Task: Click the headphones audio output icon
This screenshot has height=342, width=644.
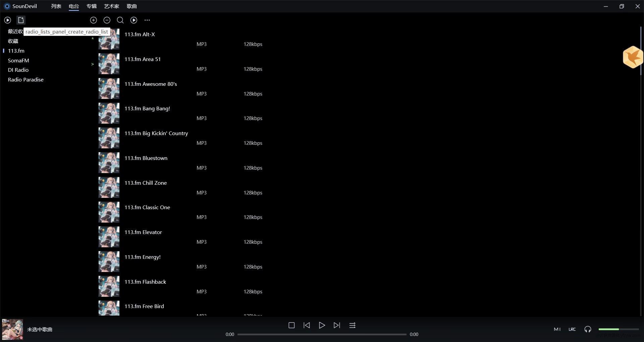Action: (588, 329)
